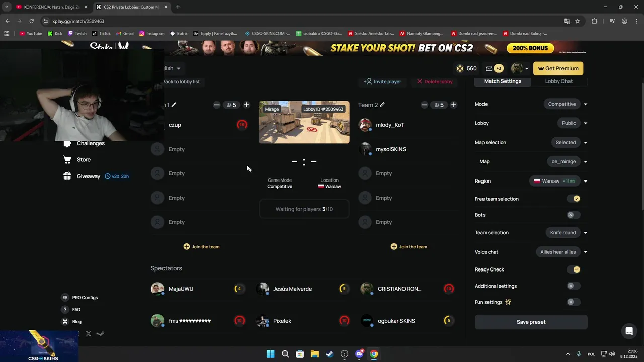Open the Twitch bookmark

coord(77,34)
